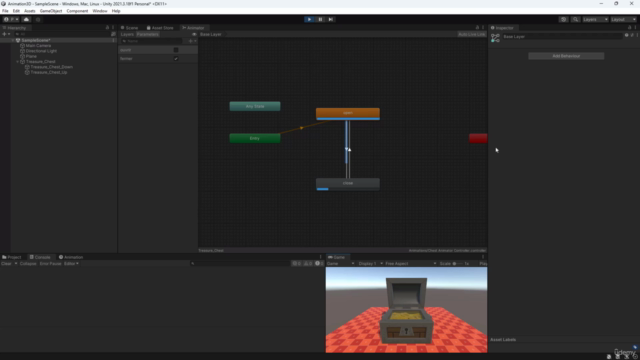
Task: Click the parameter name search field
Action: 153,41
